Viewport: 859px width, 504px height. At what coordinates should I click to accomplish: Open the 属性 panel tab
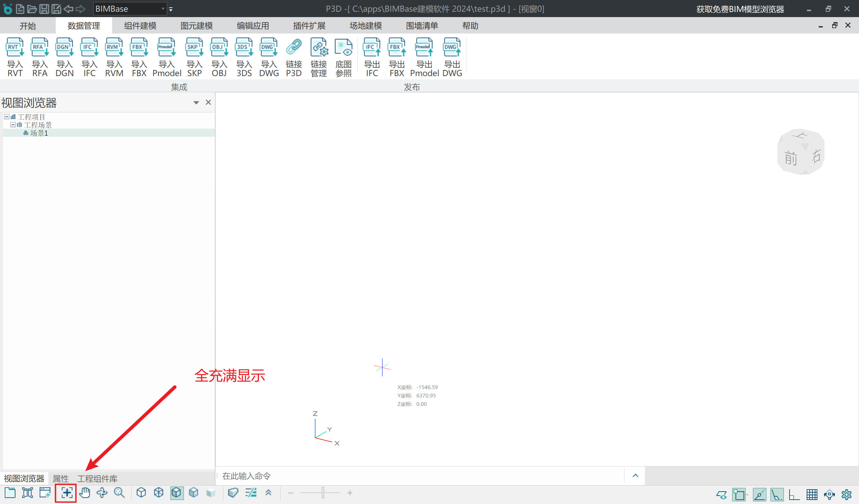pos(61,479)
